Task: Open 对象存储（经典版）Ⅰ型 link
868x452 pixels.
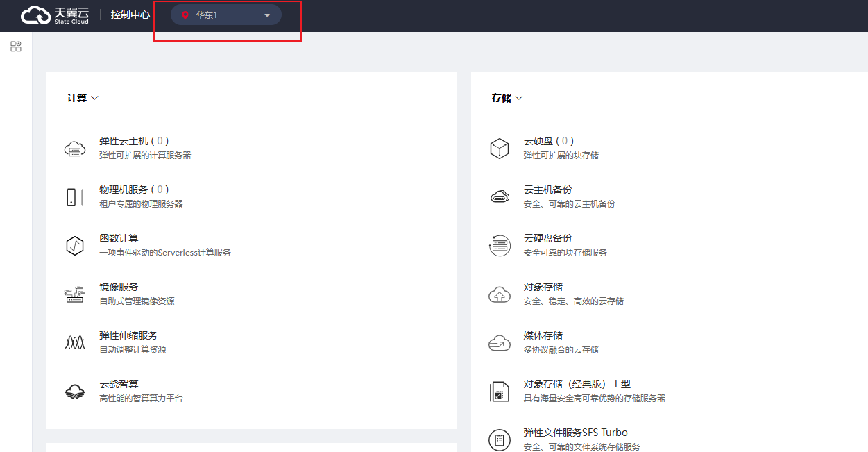Action: pyautogui.click(x=577, y=384)
